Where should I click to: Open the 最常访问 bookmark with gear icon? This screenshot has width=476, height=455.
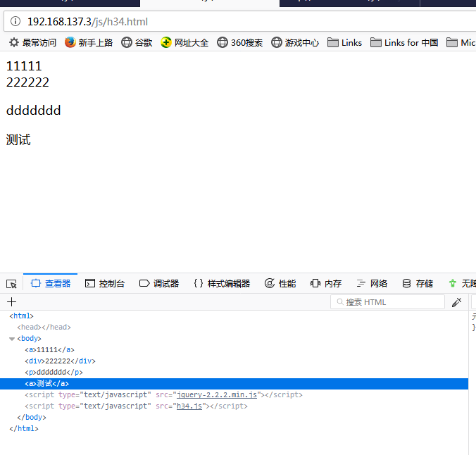coord(33,42)
